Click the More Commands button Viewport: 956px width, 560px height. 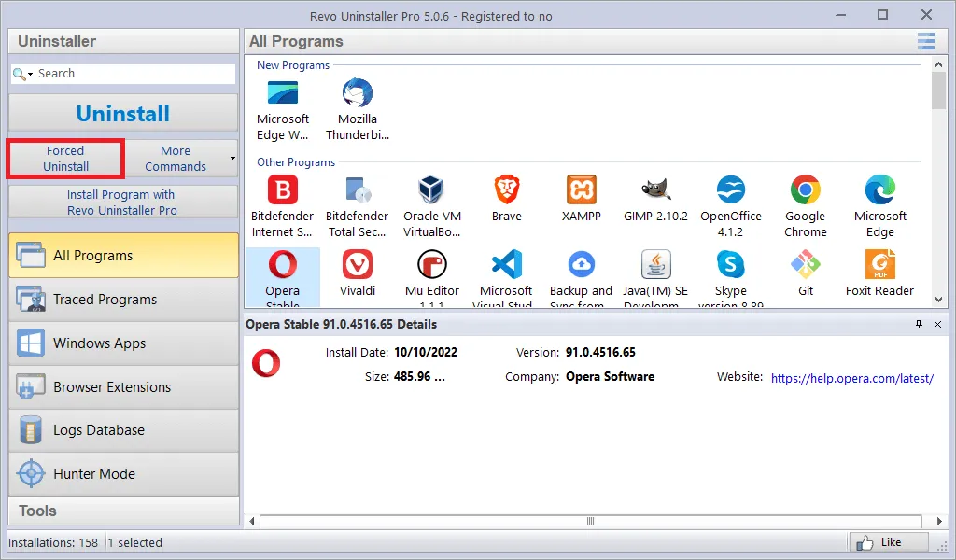[x=175, y=159]
